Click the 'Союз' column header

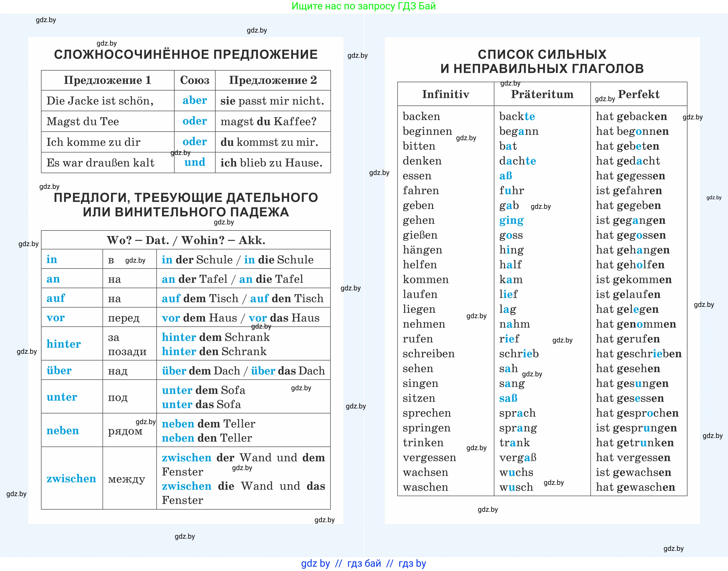[x=195, y=80]
